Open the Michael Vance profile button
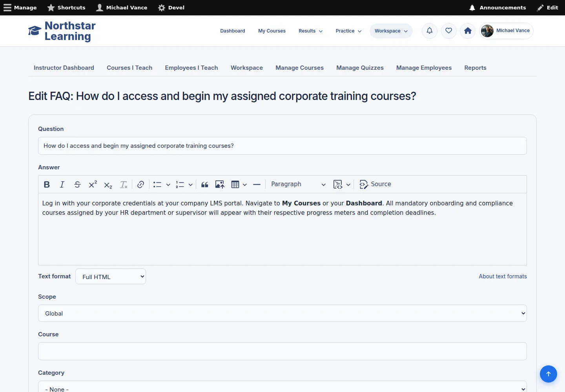Viewport: 565px width, 392px height. pyautogui.click(x=506, y=31)
